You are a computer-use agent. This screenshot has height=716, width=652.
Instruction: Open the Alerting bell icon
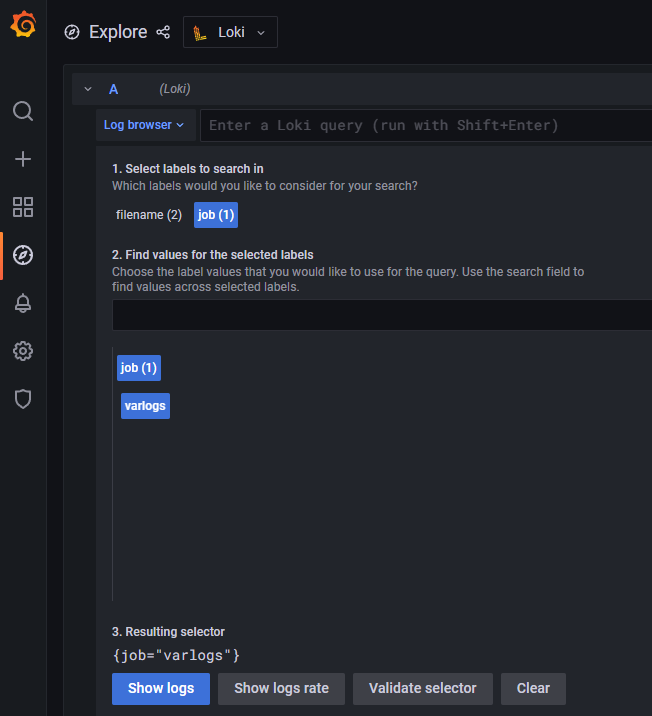pyautogui.click(x=23, y=303)
